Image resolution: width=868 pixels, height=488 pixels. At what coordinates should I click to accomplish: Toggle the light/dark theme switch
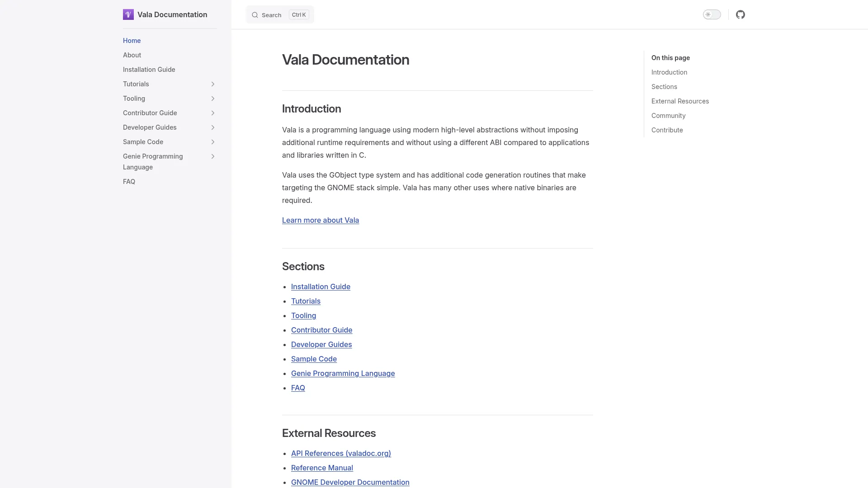pos(712,14)
